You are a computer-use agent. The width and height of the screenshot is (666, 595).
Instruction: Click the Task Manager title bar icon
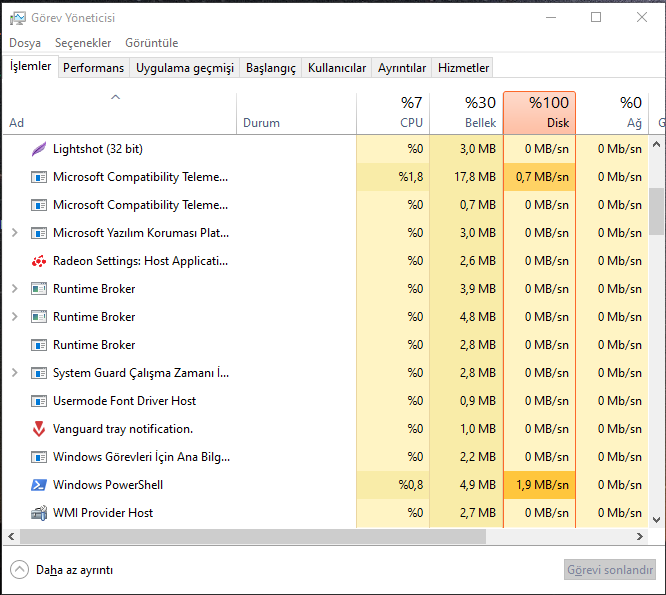18,17
